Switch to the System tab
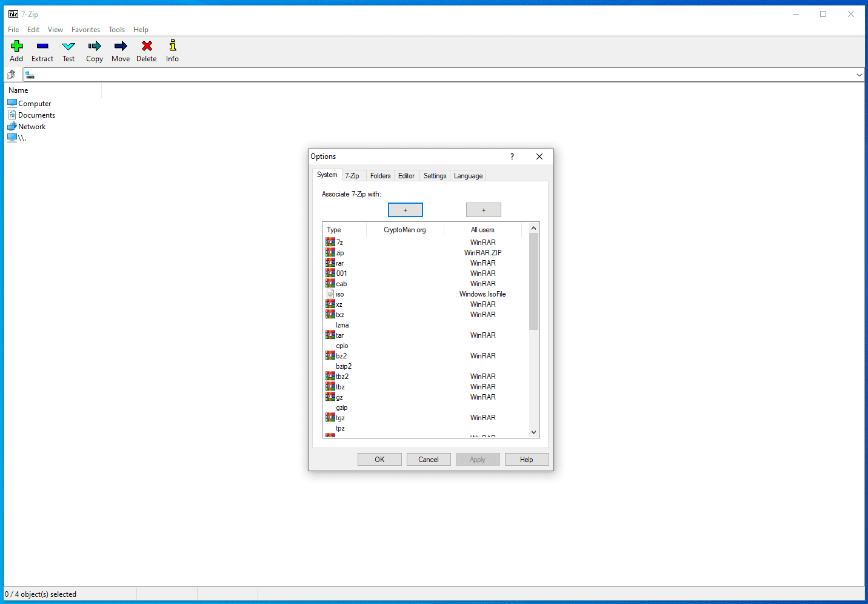 click(x=327, y=175)
